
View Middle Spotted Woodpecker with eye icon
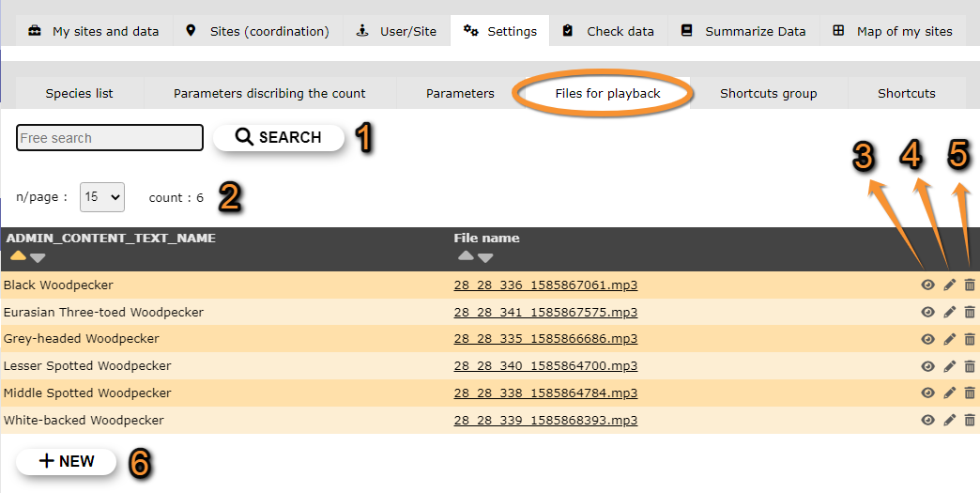coord(928,393)
